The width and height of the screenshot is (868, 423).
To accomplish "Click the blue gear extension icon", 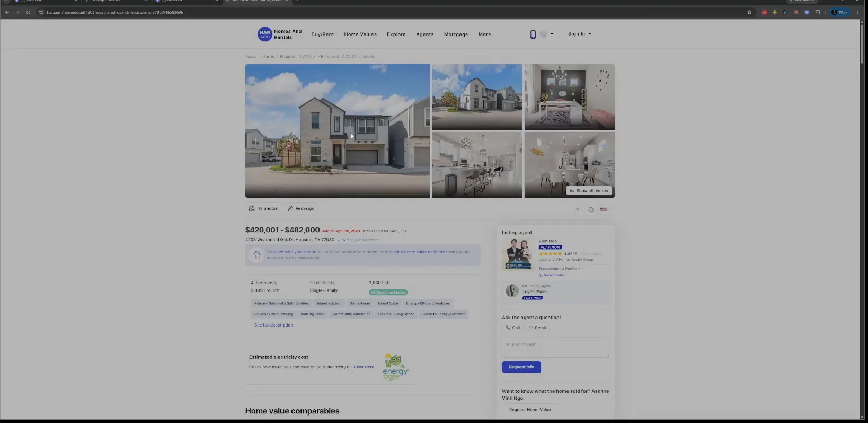I will click(807, 12).
